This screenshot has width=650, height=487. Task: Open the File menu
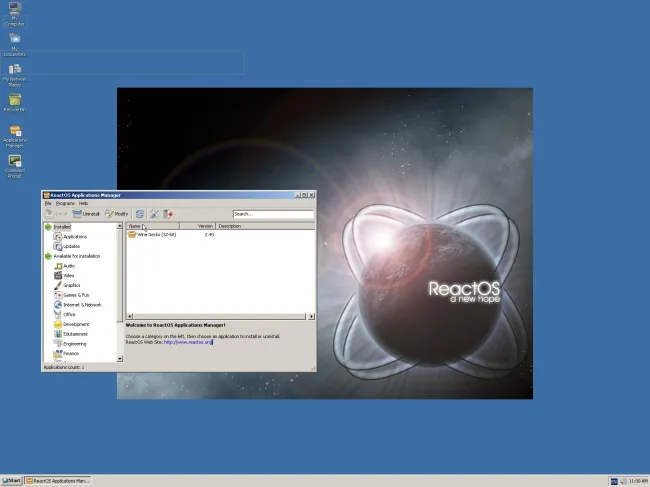(x=47, y=203)
